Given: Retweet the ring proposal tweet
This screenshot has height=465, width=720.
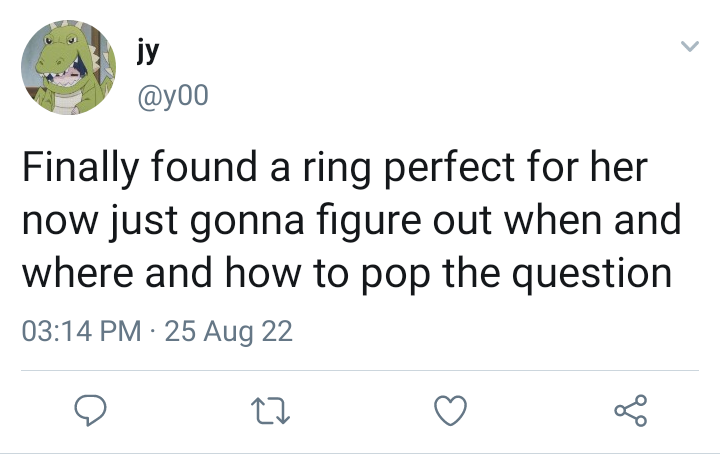Looking at the screenshot, I should click(x=270, y=411).
